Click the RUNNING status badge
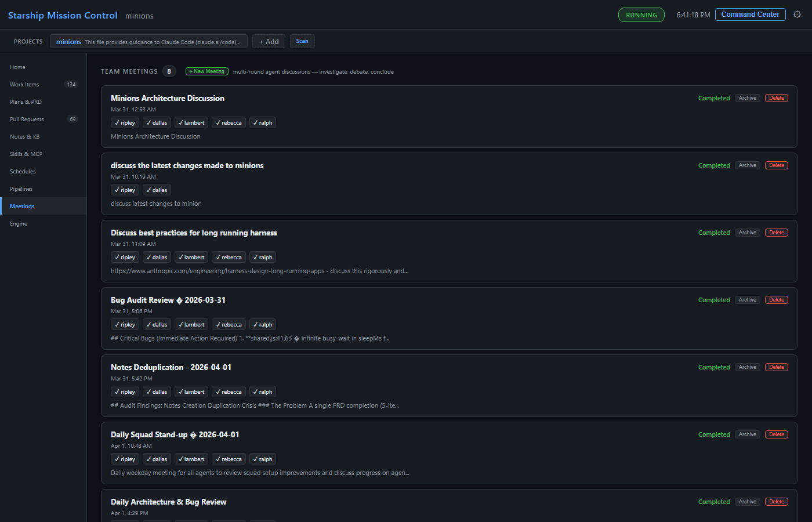Viewport: 812px width, 522px height. (x=641, y=15)
